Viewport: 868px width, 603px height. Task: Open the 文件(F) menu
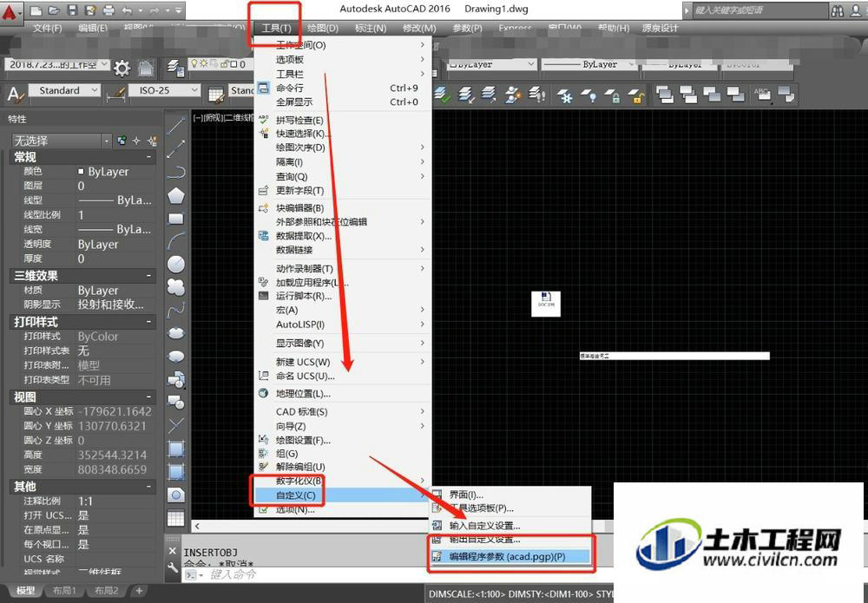[47, 28]
